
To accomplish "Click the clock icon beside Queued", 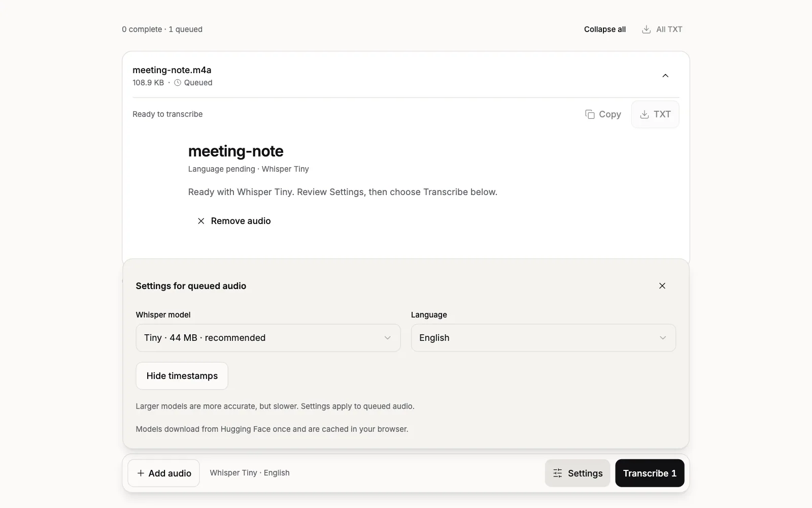I will coord(178,83).
